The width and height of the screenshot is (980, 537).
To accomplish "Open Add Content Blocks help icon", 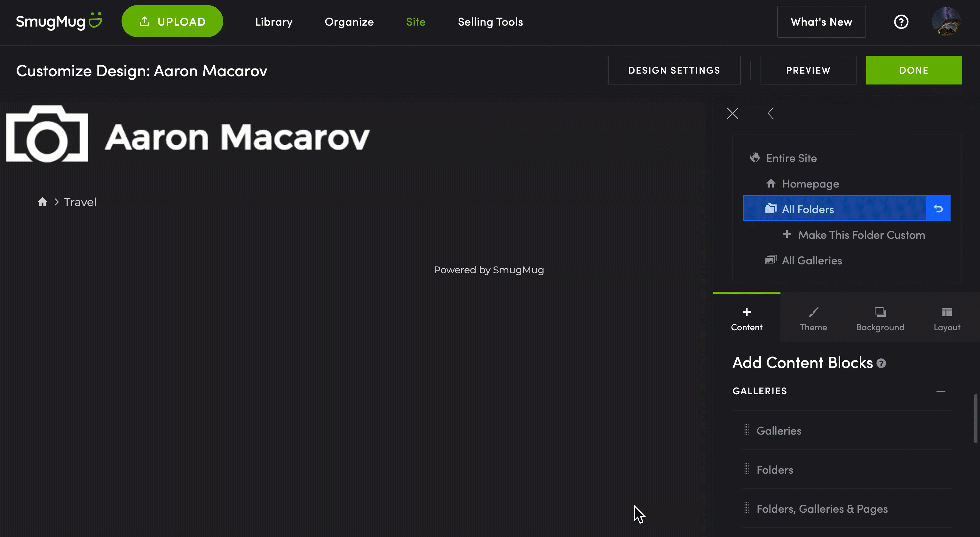I will tap(881, 364).
